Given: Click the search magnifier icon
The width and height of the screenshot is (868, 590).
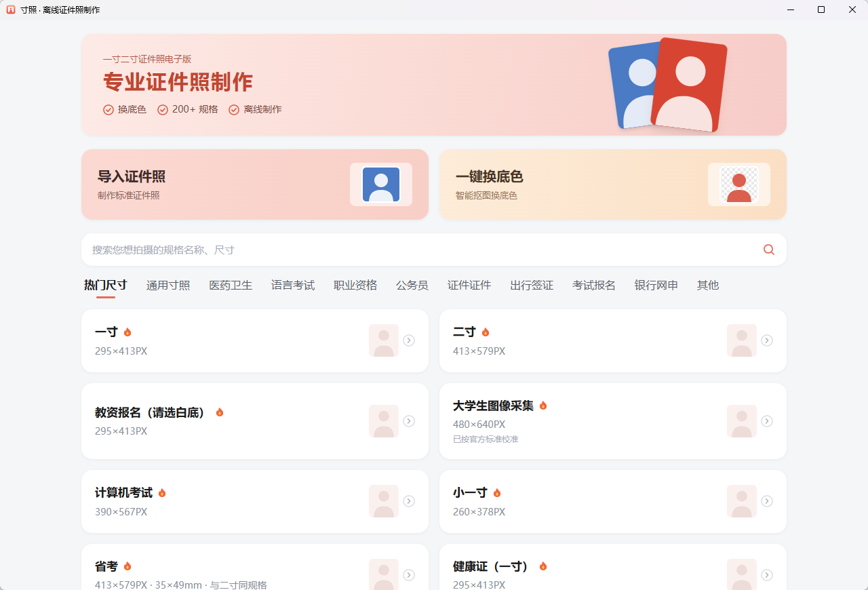Looking at the screenshot, I should pyautogui.click(x=768, y=250).
